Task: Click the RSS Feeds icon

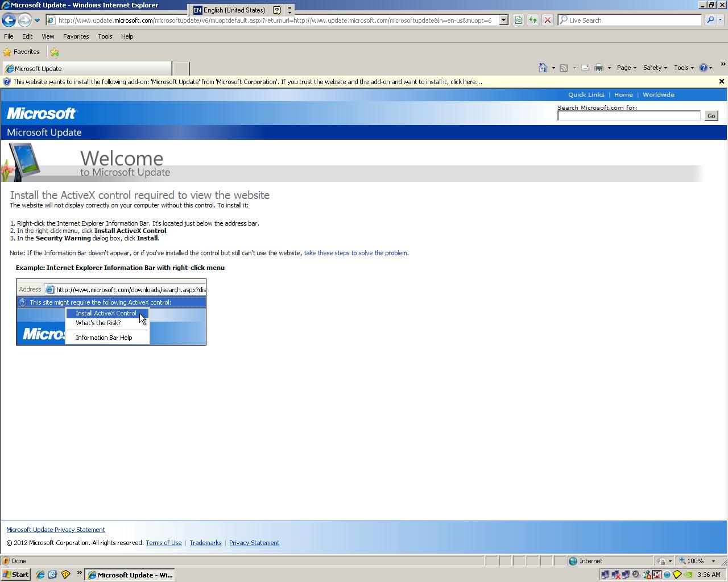Action: coord(564,68)
